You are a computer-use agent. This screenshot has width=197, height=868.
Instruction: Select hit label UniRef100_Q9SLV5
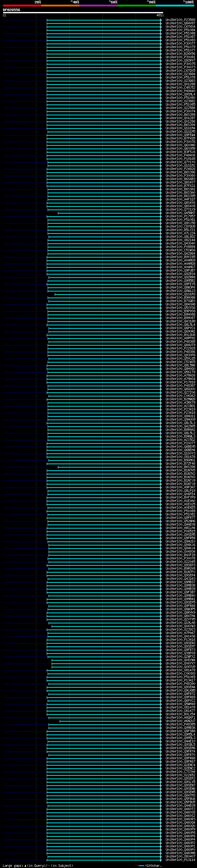coord(180,782)
